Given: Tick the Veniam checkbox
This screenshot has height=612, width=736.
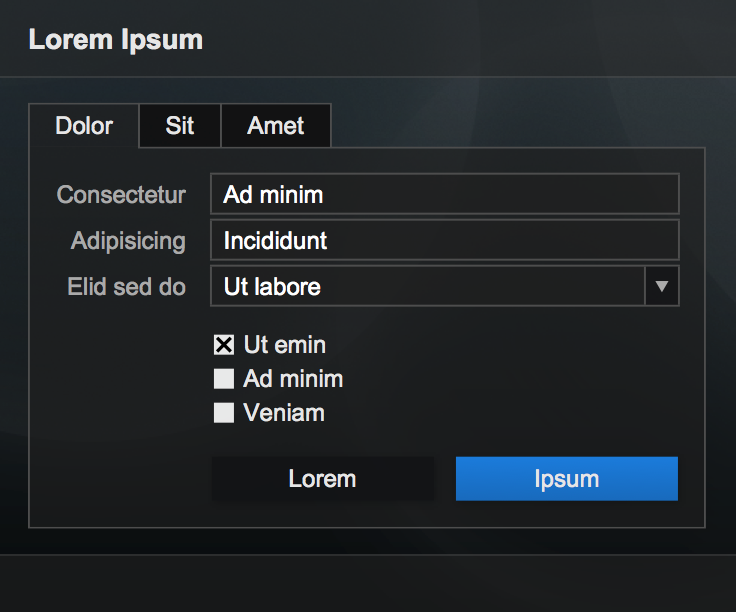Looking at the screenshot, I should [224, 413].
